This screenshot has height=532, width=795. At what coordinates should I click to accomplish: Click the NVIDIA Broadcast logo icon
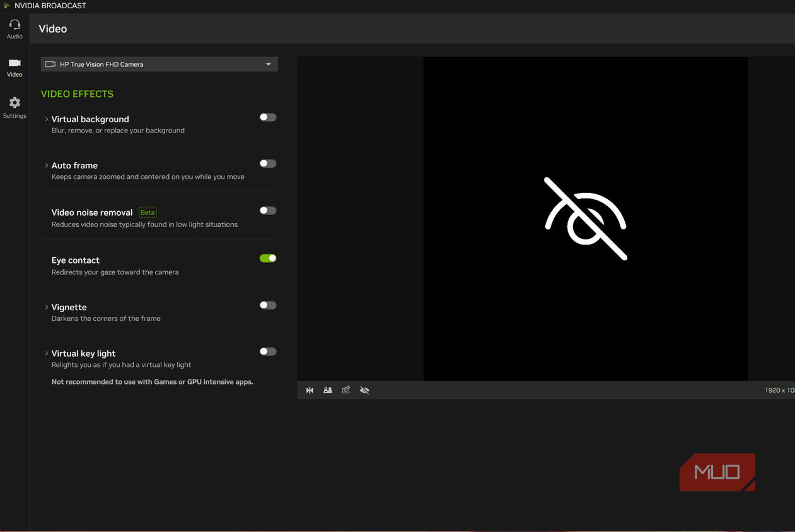(x=7, y=6)
